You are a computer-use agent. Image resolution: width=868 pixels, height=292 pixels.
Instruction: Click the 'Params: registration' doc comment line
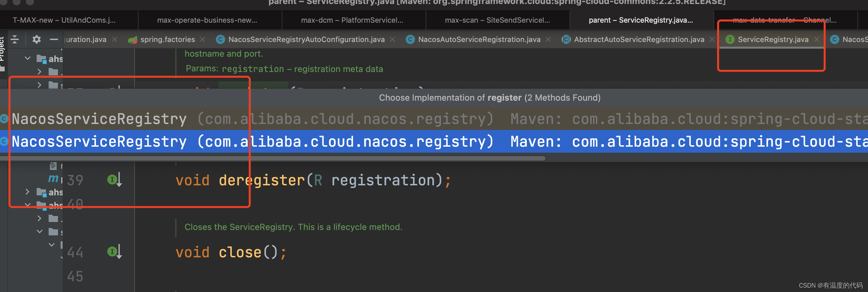(x=284, y=69)
